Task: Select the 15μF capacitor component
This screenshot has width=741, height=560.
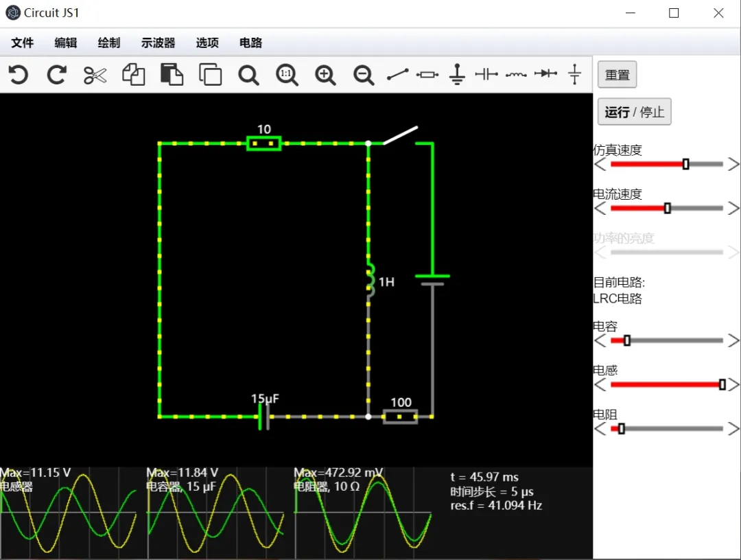Action: (x=263, y=417)
